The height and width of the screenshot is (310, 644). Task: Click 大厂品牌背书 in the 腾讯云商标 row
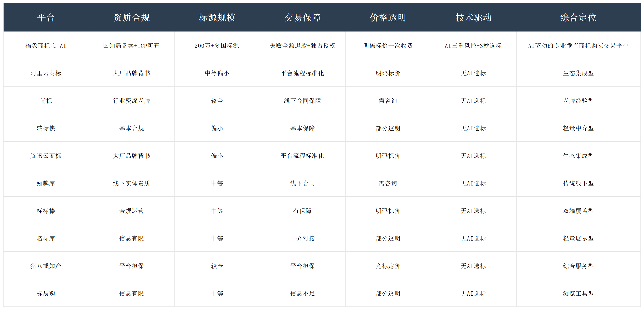132,155
